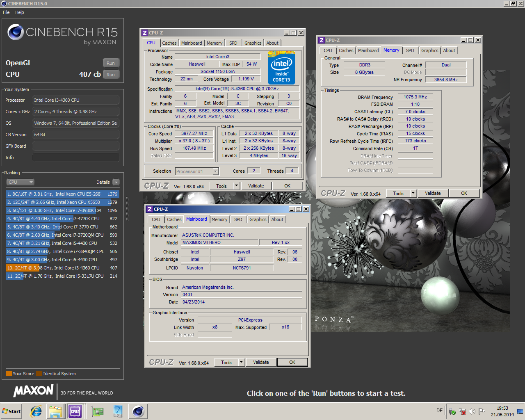Click Validate in CPU-Z CPU window

(x=256, y=186)
